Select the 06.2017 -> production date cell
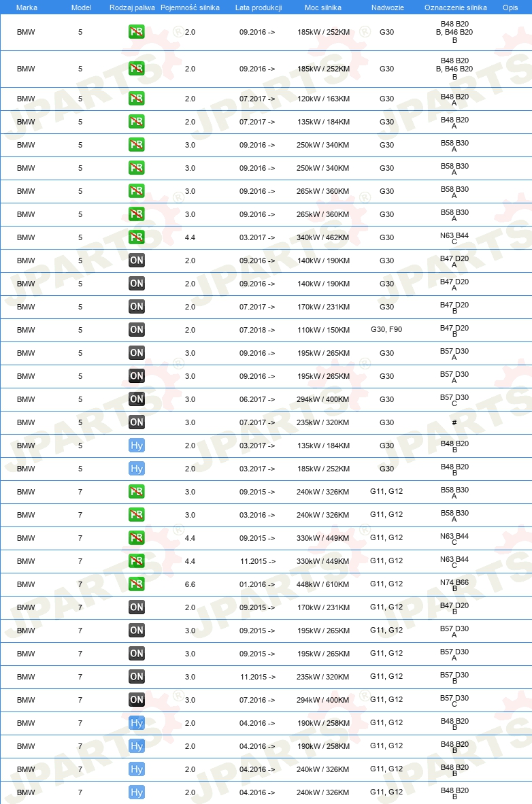The height and width of the screenshot is (804, 532). tap(257, 399)
